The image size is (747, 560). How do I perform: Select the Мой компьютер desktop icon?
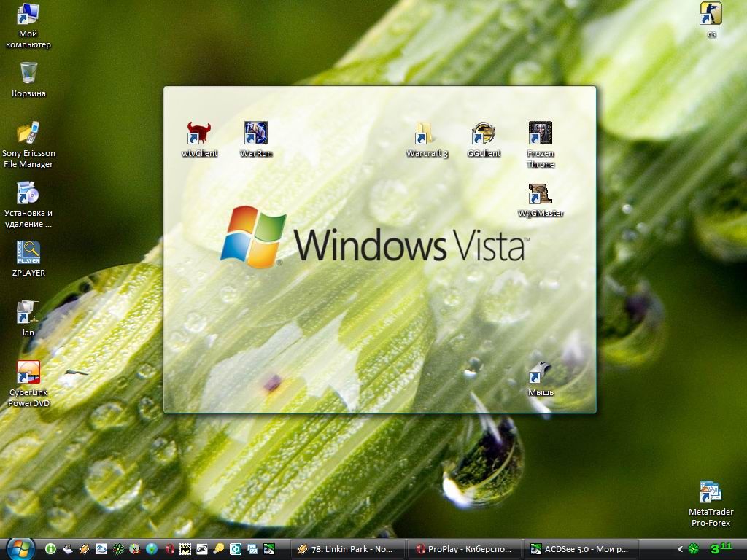(x=28, y=26)
